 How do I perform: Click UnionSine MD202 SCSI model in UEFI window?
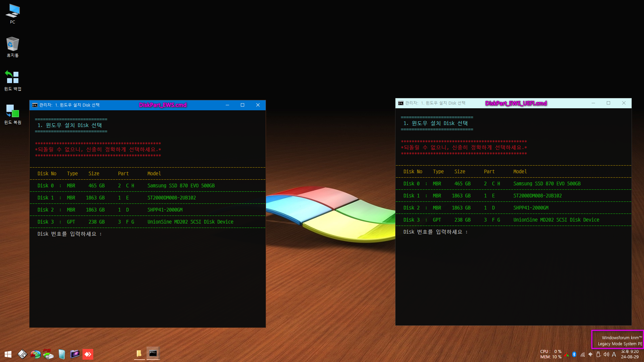[556, 220]
